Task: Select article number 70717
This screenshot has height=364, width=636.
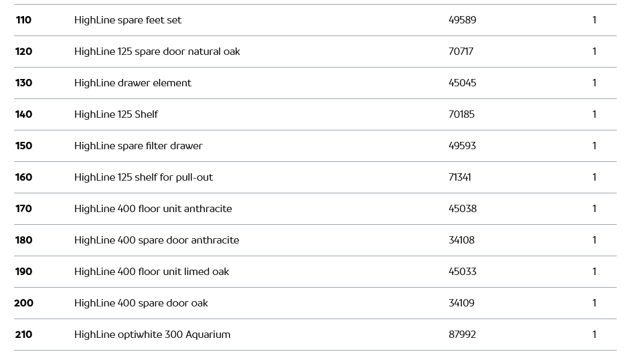Action: (461, 52)
